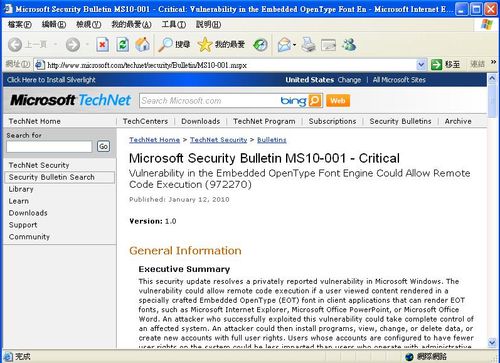Click the orange Web search button
The image size is (500, 363).
tap(338, 101)
